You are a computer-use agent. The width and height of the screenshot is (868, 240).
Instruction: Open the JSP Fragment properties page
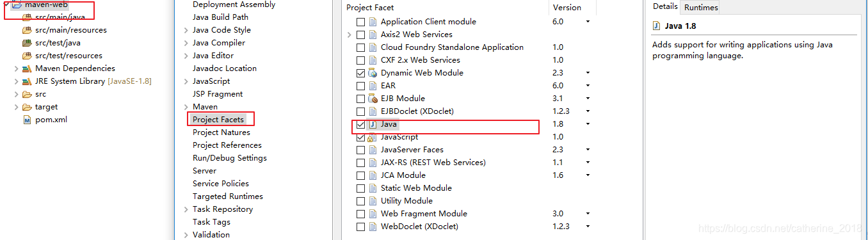coord(218,94)
